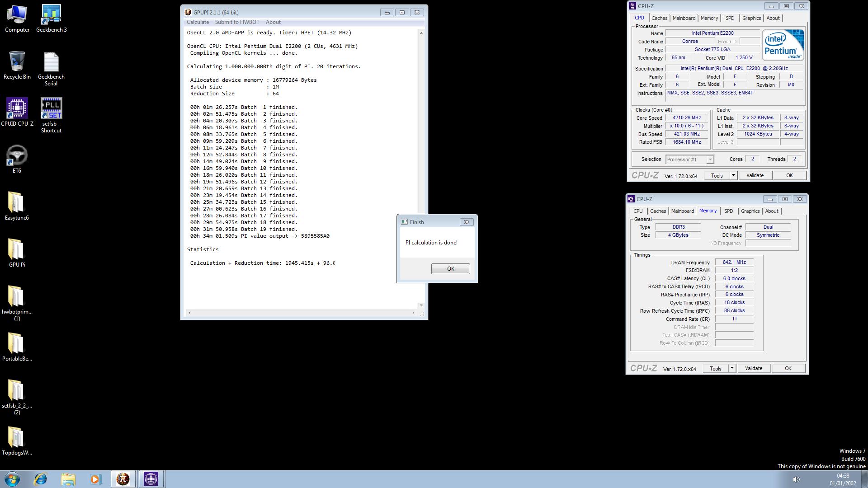The height and width of the screenshot is (488, 868).
Task: Switch to Caches tab in upper CPU-Z
Action: coord(659,18)
